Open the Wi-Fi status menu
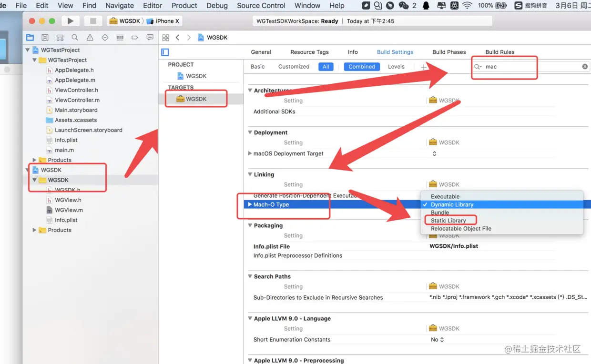Image resolution: width=591 pixels, height=364 pixels. [x=467, y=6]
